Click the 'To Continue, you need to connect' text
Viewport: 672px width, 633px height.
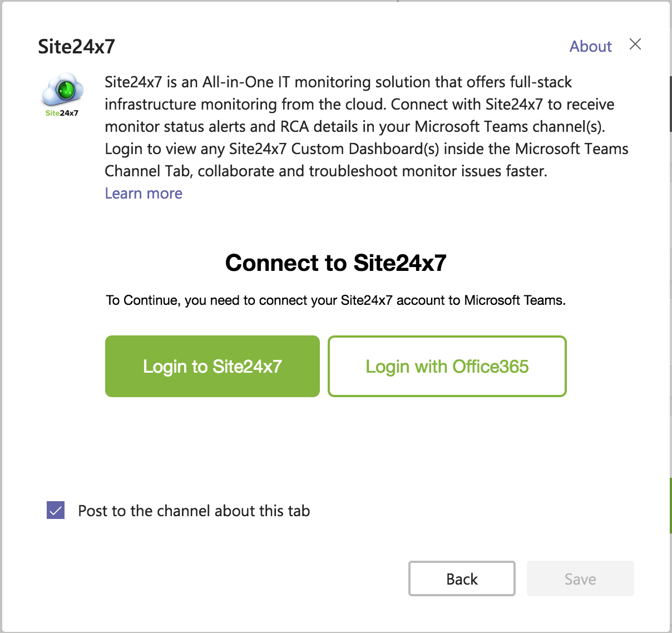point(335,300)
